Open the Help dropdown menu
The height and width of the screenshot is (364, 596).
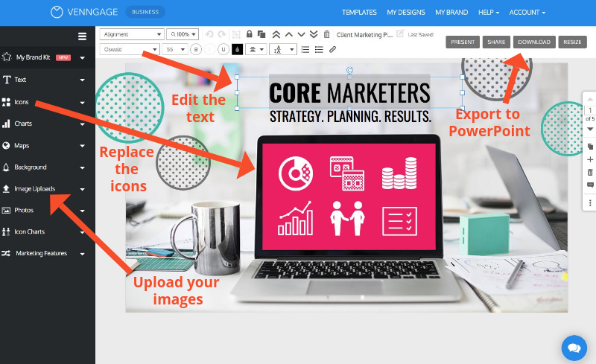[489, 12]
